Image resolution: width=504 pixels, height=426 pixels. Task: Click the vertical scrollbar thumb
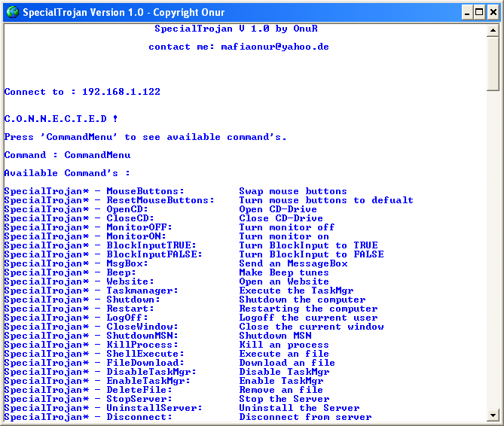[493, 64]
